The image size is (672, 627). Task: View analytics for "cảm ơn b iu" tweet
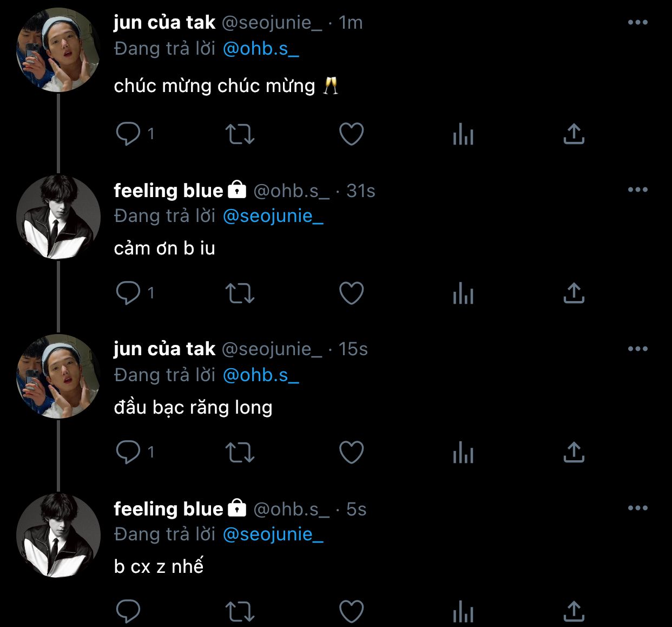click(x=463, y=293)
